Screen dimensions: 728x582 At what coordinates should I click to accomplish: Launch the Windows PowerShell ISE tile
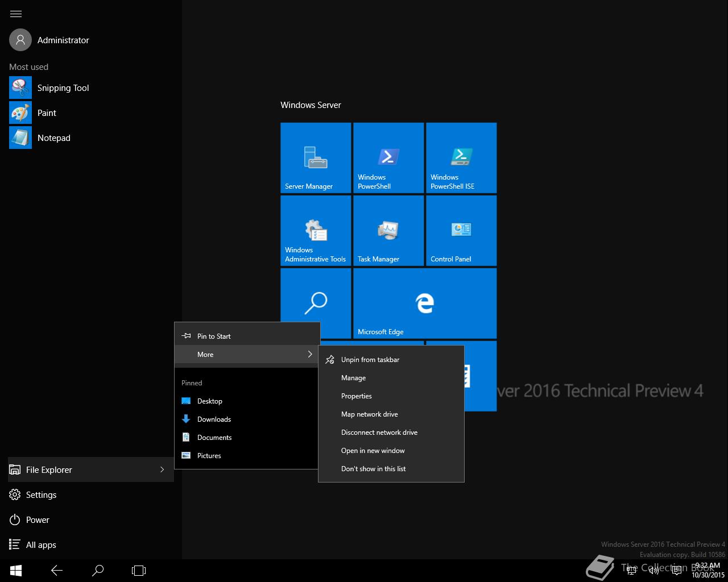(461, 158)
